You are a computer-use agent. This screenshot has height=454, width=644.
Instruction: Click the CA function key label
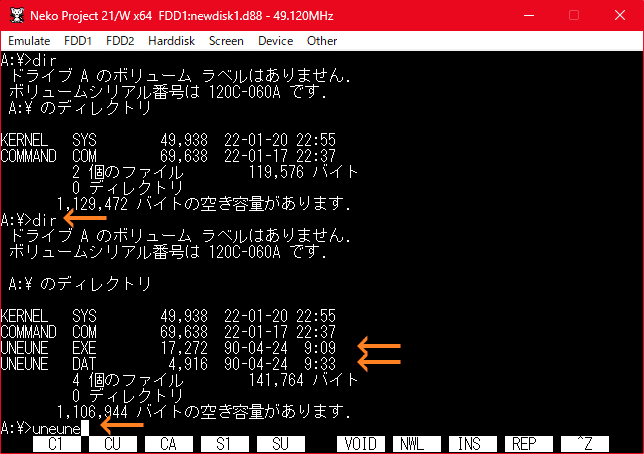tap(168, 444)
